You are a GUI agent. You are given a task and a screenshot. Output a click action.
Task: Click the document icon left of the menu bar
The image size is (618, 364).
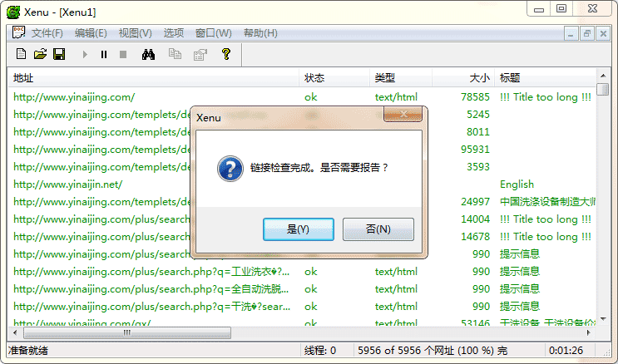18,32
